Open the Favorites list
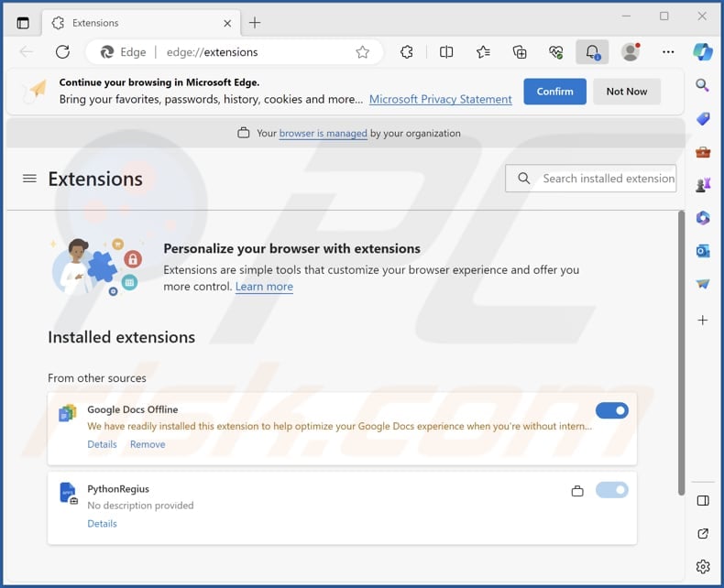Image resolution: width=724 pixels, height=588 pixels. coord(483,52)
